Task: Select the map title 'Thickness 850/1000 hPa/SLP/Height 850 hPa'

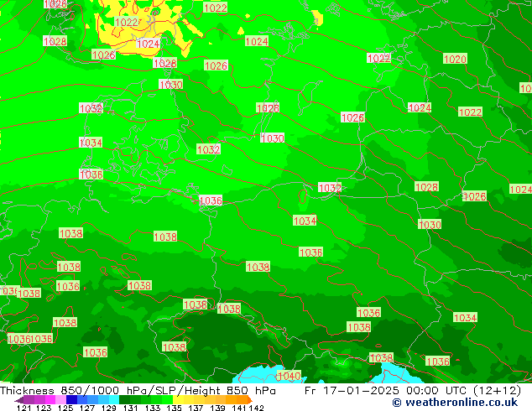Action: [138, 390]
